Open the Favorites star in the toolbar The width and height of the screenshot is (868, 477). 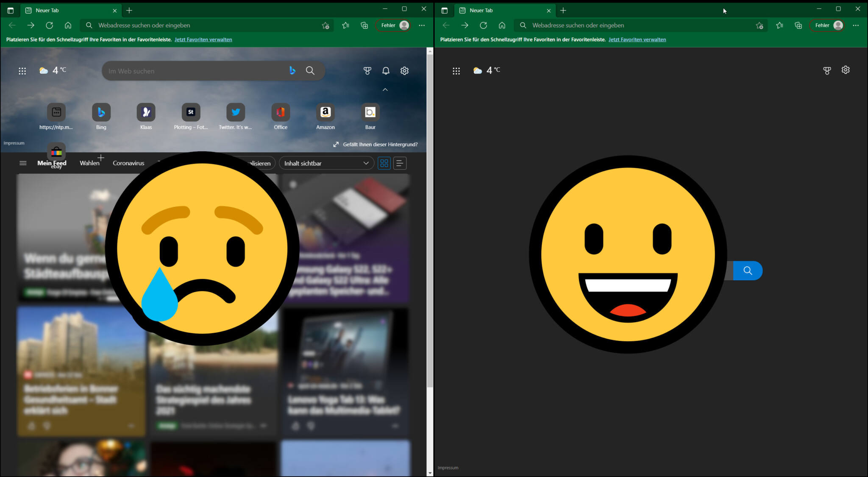point(345,25)
